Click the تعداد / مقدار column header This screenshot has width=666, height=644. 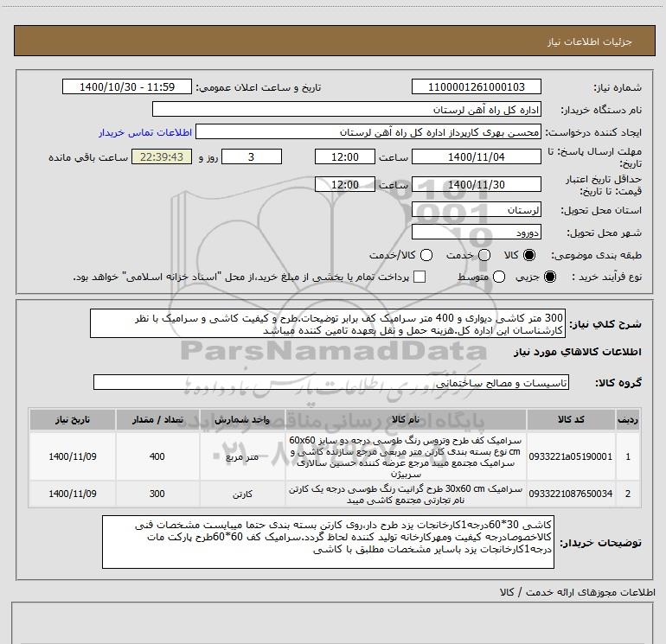point(157,419)
